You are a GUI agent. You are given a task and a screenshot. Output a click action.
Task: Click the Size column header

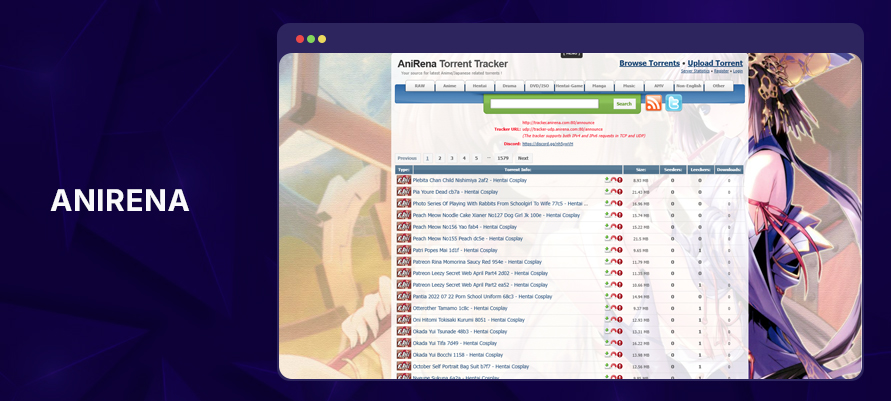pos(641,170)
